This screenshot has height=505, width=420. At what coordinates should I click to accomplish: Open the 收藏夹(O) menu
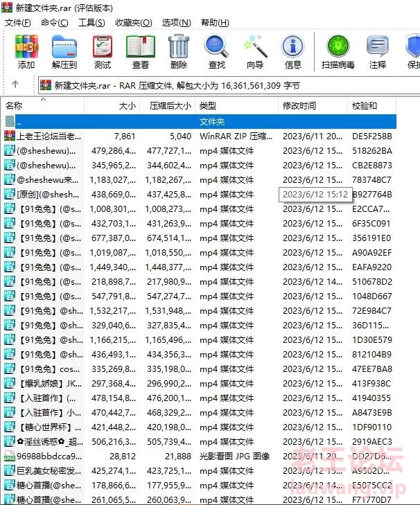(x=134, y=23)
